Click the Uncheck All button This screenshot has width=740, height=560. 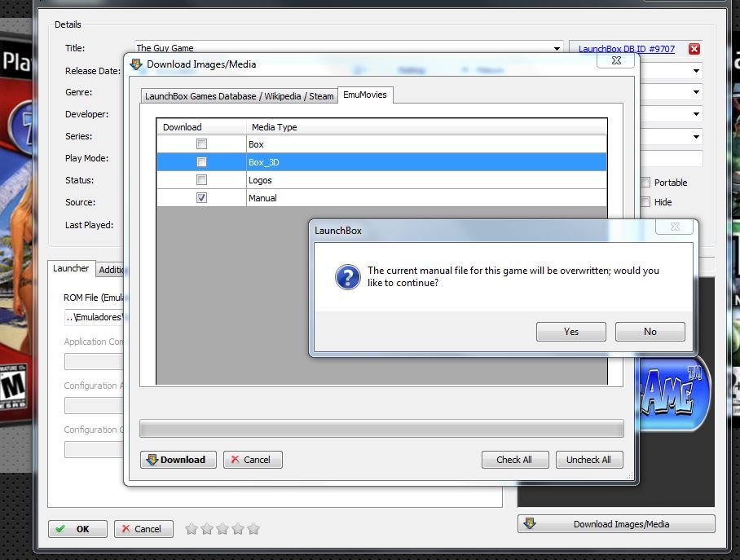coord(589,460)
